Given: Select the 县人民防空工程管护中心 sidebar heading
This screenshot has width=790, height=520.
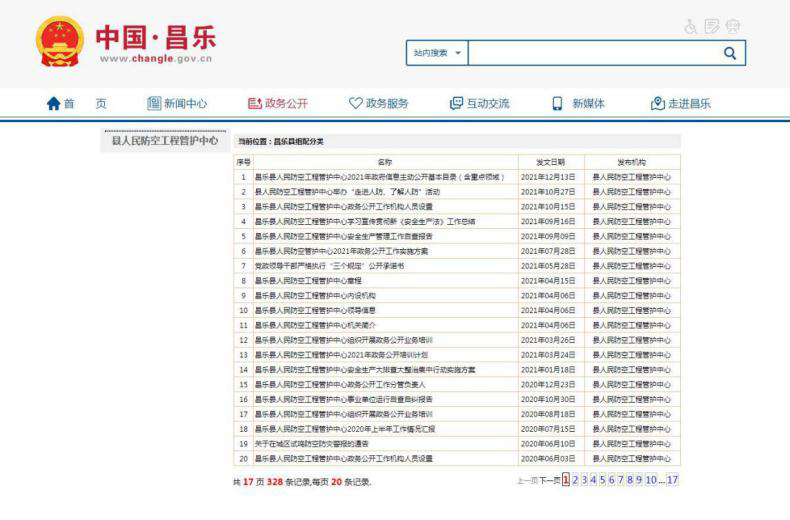Looking at the screenshot, I should (164, 141).
